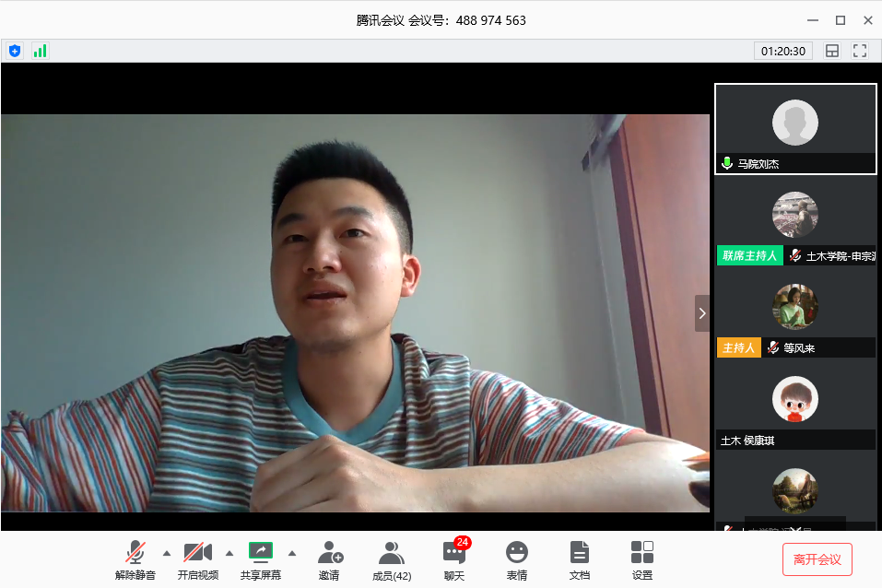The image size is (882, 588).
Task: Collapse the participant sidebar with the chevron
Action: pyautogui.click(x=702, y=313)
